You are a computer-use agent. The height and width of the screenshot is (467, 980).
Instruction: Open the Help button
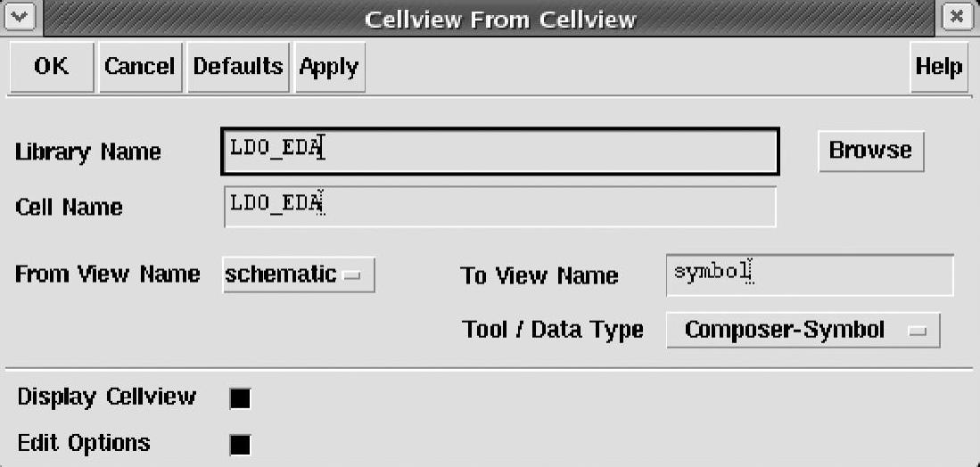[939, 67]
